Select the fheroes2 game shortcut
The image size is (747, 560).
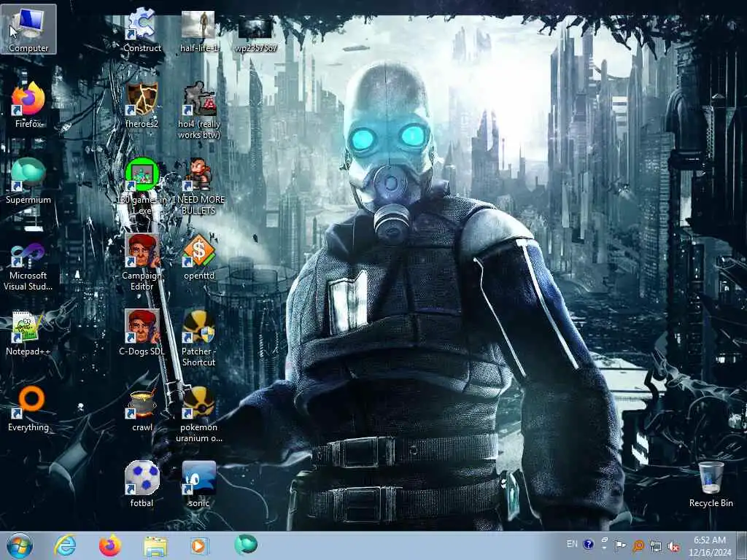pyautogui.click(x=142, y=105)
